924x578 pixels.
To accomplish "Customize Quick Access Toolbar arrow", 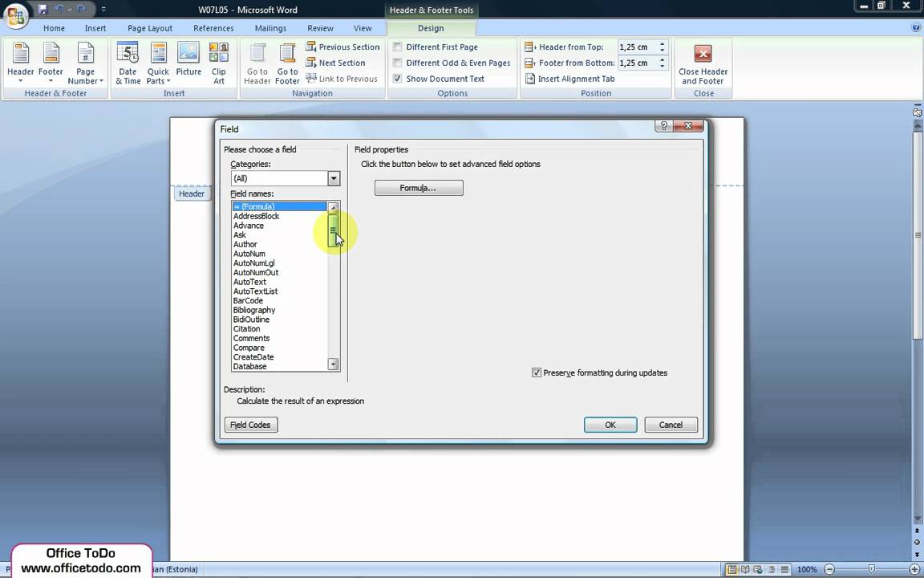I will click(x=103, y=10).
